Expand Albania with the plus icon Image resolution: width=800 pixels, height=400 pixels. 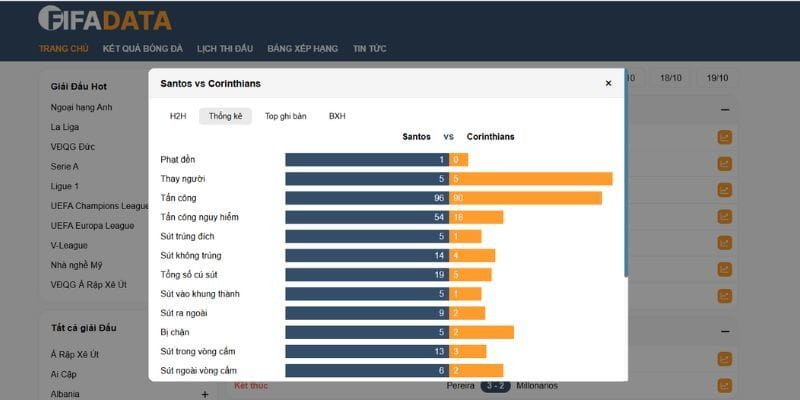[205, 394]
